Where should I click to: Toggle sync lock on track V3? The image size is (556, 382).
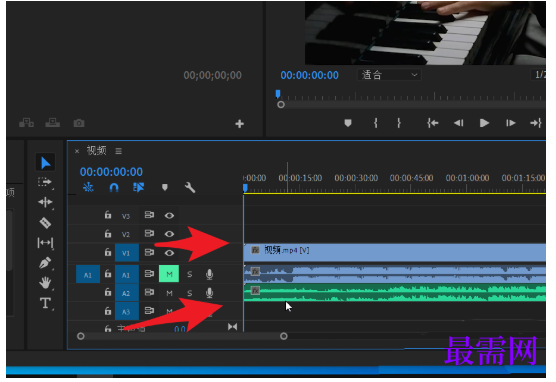point(149,215)
